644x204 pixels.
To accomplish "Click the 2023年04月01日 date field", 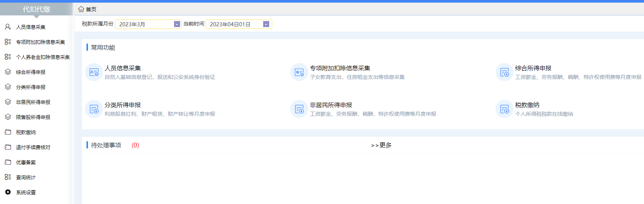I will point(239,24).
